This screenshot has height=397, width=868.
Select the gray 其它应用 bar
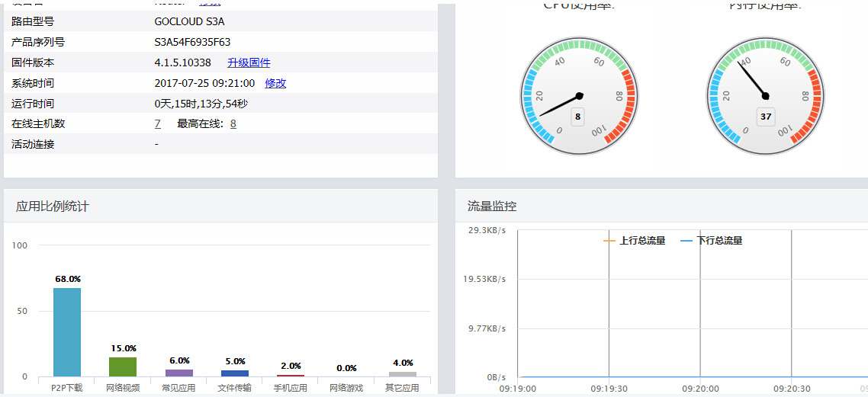403,374
